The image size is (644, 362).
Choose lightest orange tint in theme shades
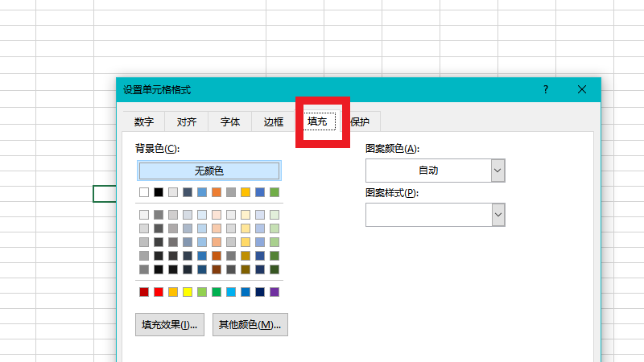(217, 215)
